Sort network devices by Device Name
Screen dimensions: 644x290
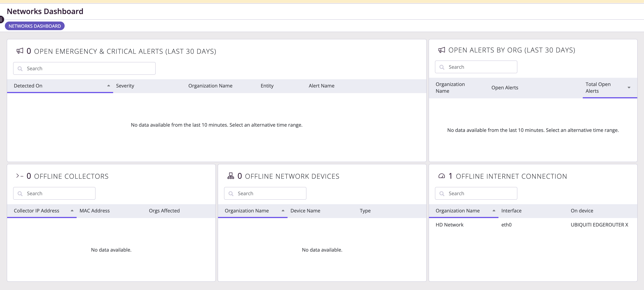point(305,211)
